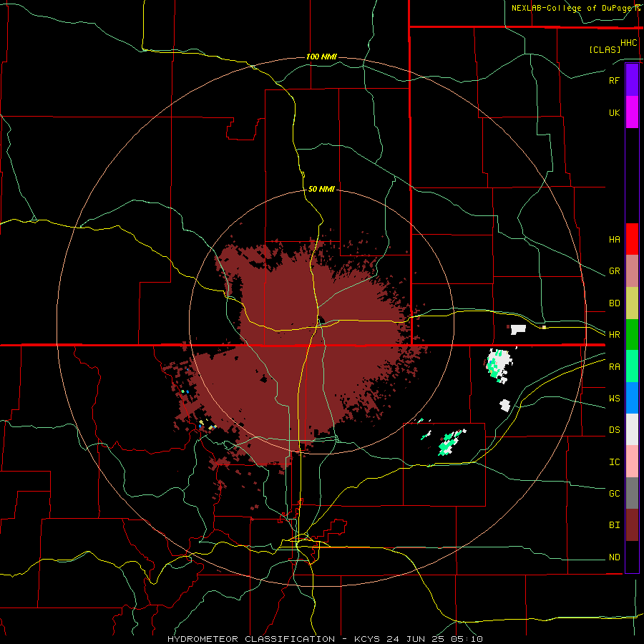Click the "IC" legend label text

click(x=614, y=462)
